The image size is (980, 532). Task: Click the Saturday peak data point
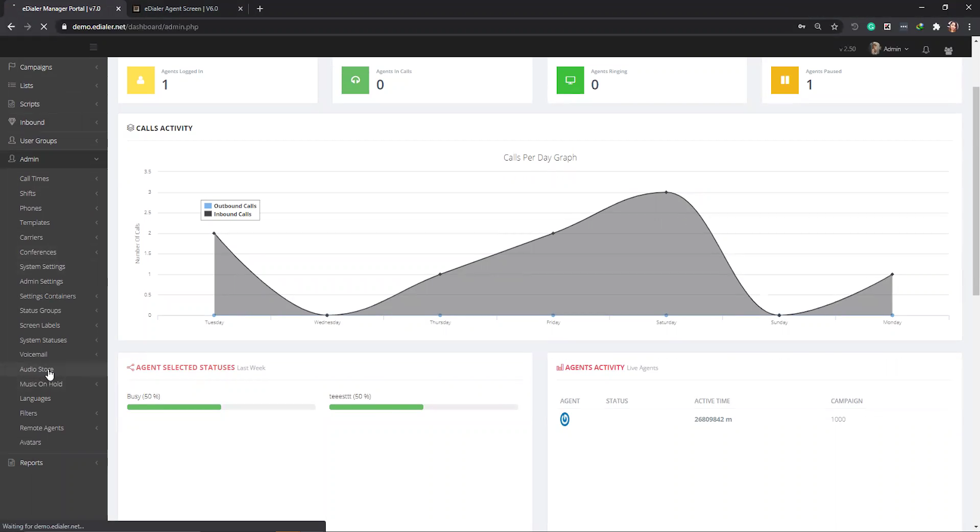click(x=666, y=192)
